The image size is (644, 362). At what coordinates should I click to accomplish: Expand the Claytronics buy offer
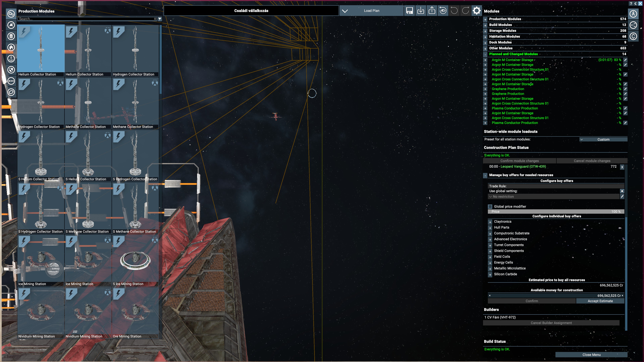(x=490, y=222)
